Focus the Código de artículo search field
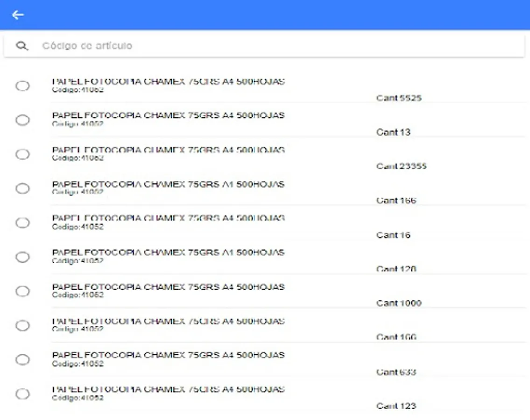Screen dimensions: 530x420 point(264,46)
